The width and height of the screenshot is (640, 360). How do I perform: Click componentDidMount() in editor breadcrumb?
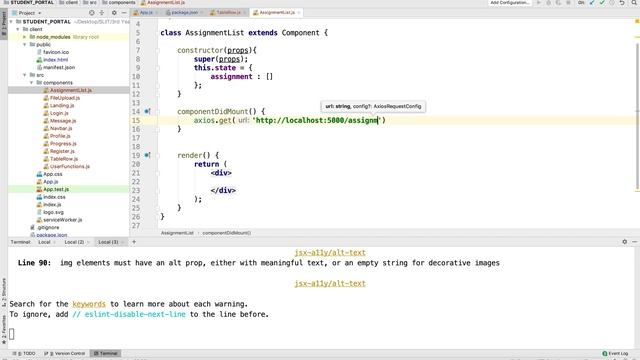(x=227, y=233)
